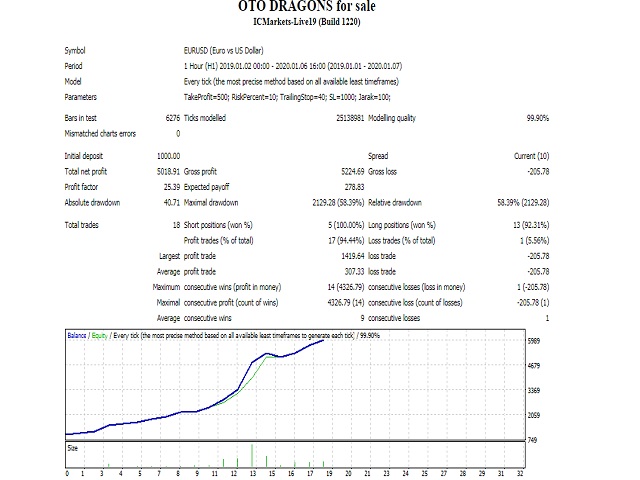
Task: Click the Spread value 'Current (10)'
Action: point(532,156)
